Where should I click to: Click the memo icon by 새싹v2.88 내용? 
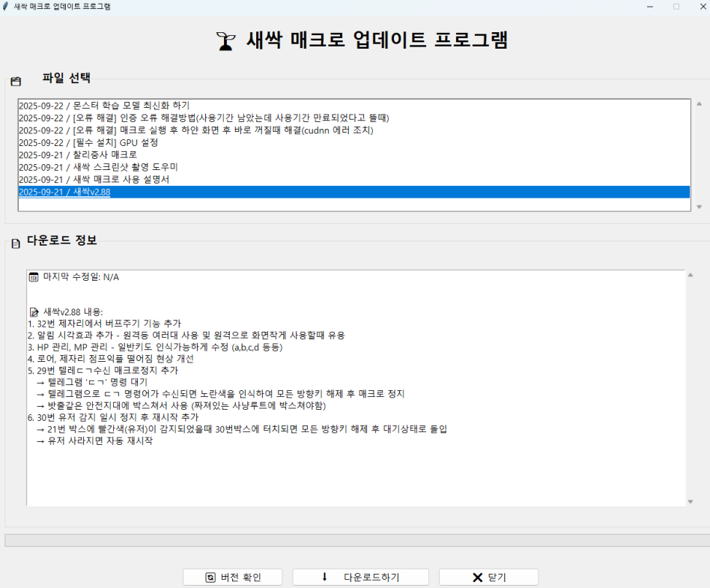coord(33,312)
